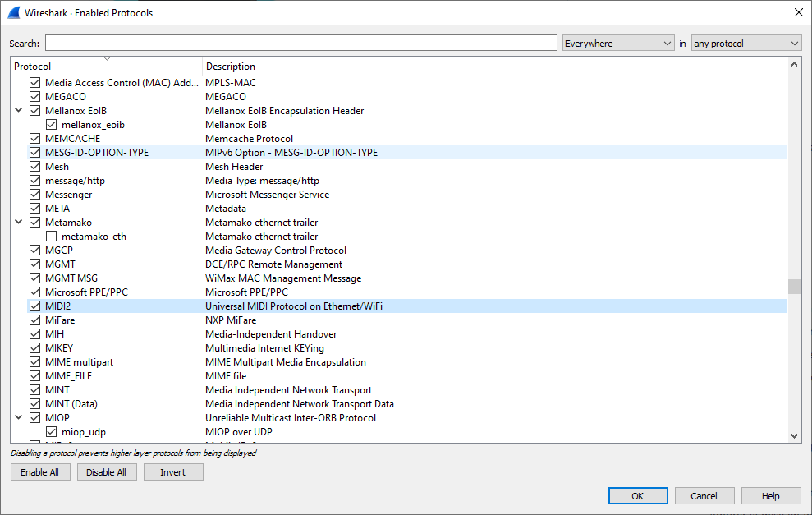Sort list by the Description column header
812x515 pixels.
494,67
